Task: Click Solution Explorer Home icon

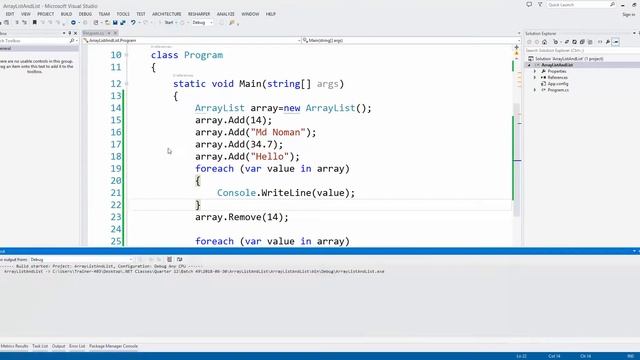Action: tap(544, 42)
